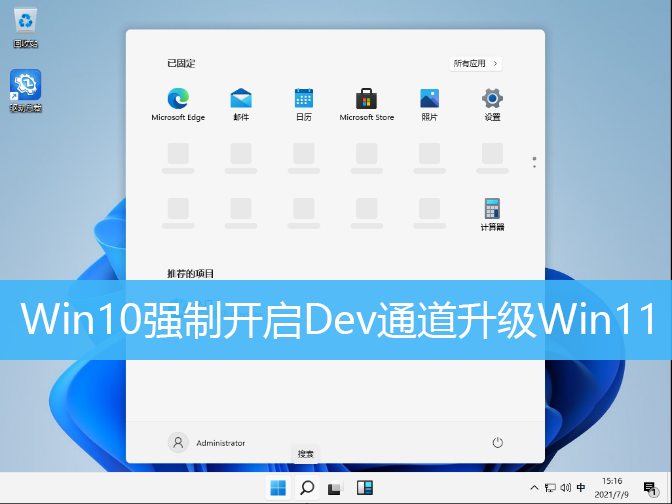Click the 所有应用 (All apps) button
The image size is (672, 504).
475,63
